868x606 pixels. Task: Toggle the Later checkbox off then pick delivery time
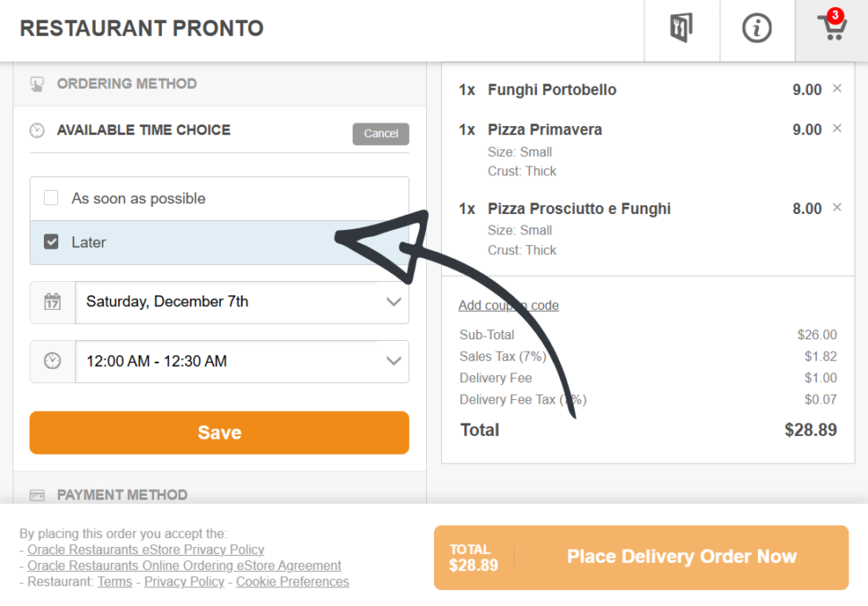pos(51,242)
